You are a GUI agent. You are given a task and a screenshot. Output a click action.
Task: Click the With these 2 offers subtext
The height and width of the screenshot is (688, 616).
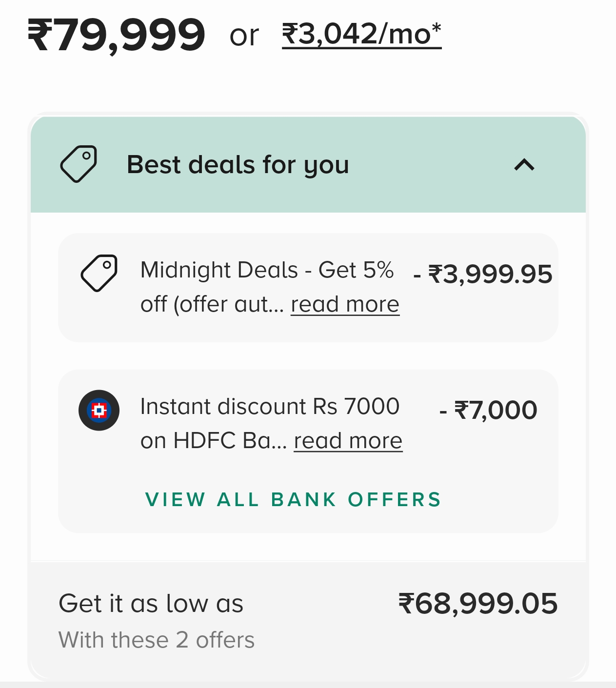pyautogui.click(x=157, y=640)
